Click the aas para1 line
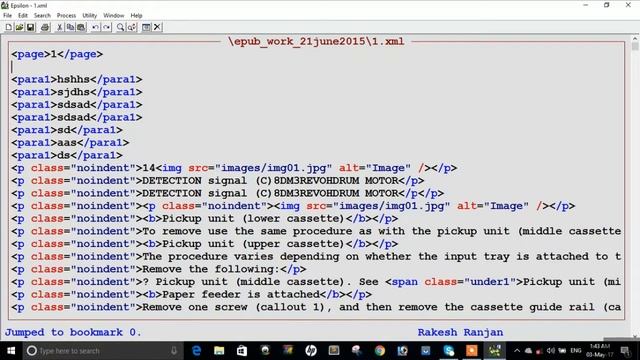This screenshot has width=640, height=360. pyautogui.click(x=70, y=143)
